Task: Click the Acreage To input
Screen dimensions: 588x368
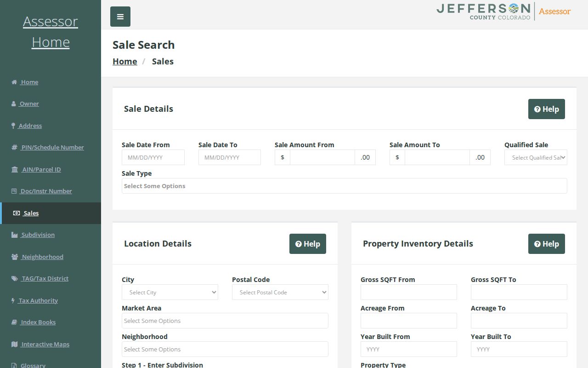Action: (519, 321)
